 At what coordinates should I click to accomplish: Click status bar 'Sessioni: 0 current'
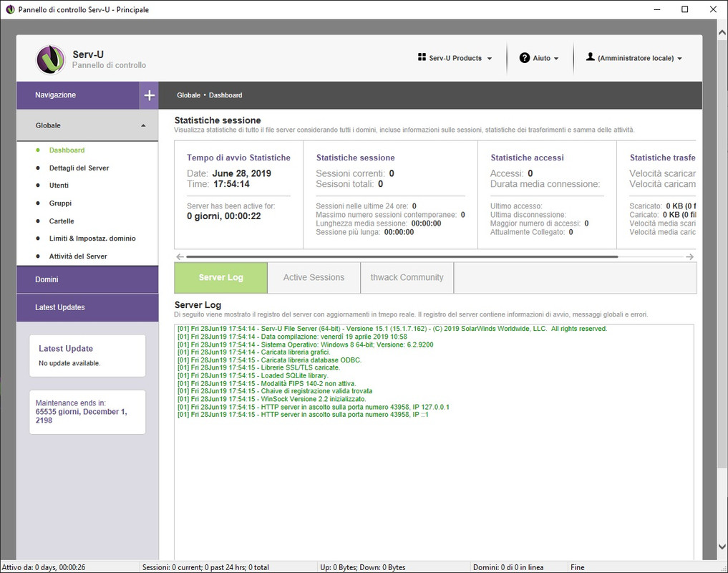(205, 567)
